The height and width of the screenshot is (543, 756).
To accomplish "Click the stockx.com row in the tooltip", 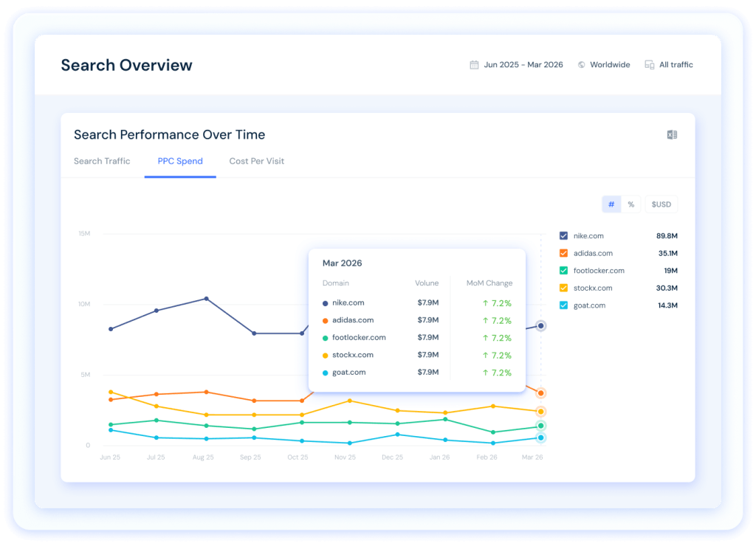I will pos(417,355).
